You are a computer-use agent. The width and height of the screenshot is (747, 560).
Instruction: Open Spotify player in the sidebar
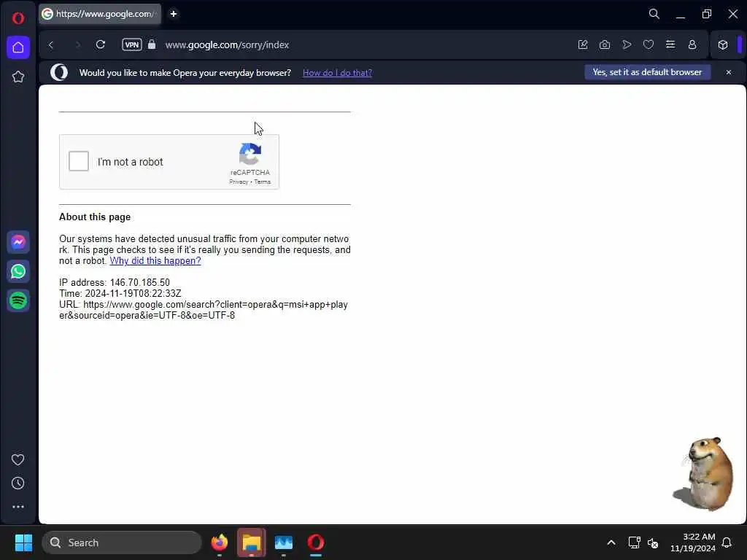18,300
